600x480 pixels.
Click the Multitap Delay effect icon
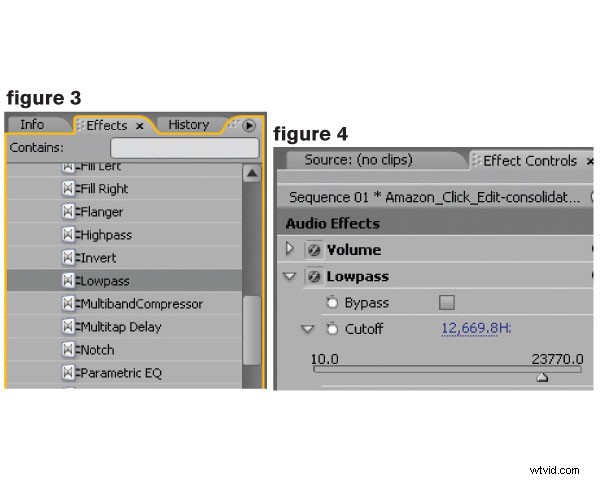click(x=68, y=327)
